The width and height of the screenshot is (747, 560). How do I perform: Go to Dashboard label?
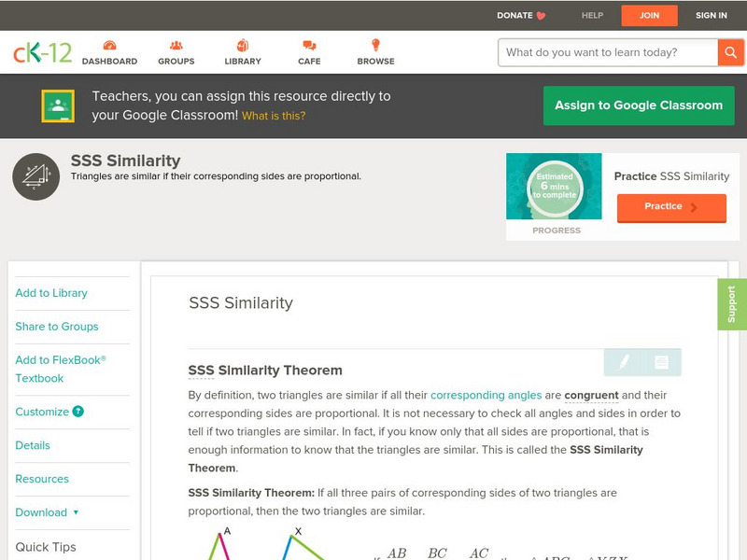[109, 62]
